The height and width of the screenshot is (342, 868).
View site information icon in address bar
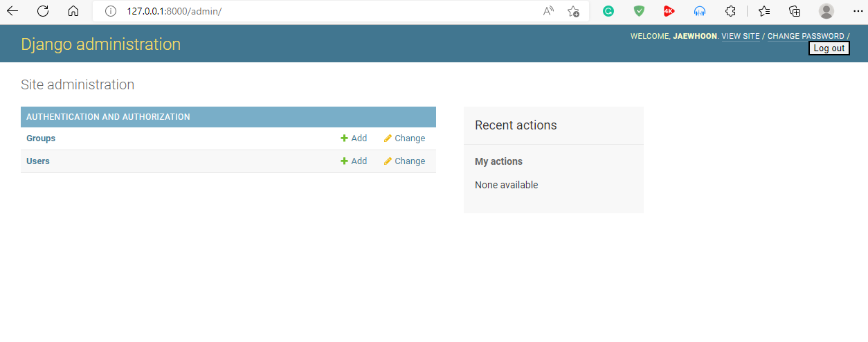point(110,11)
